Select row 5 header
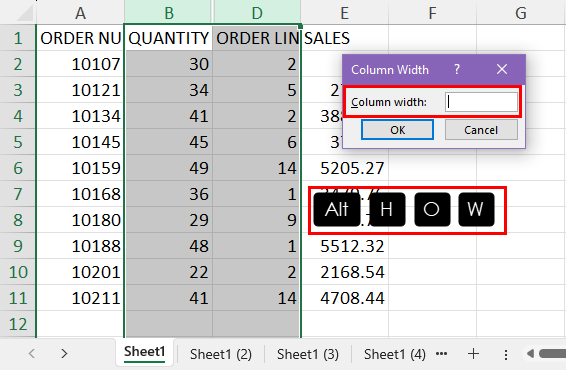Viewport: 566px width, 370px height. tap(18, 142)
